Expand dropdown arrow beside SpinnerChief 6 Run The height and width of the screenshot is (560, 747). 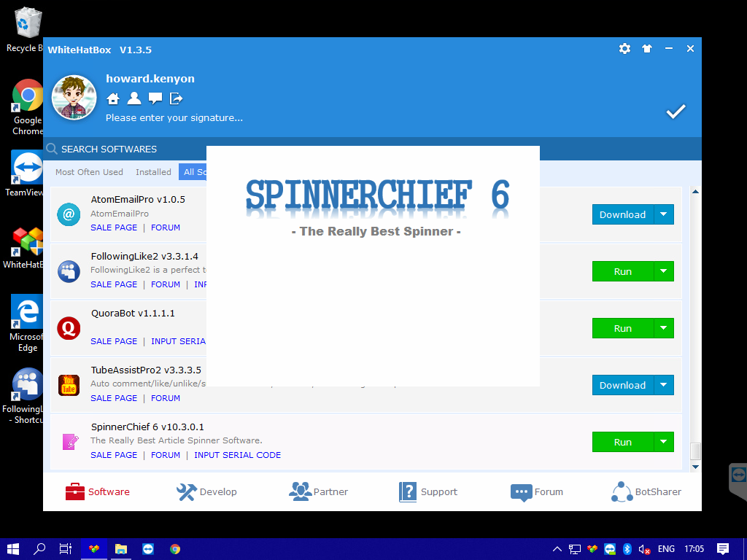(663, 442)
